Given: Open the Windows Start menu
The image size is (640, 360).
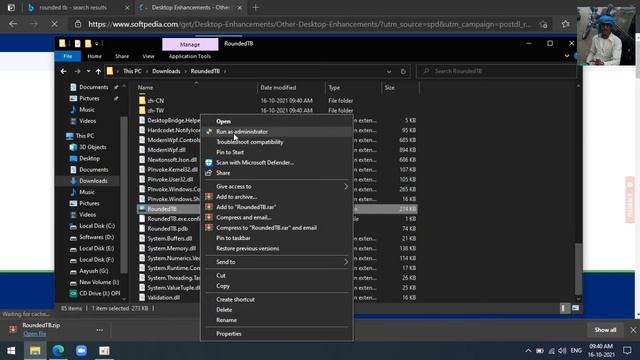Looking at the screenshot, I should (x=11, y=351).
